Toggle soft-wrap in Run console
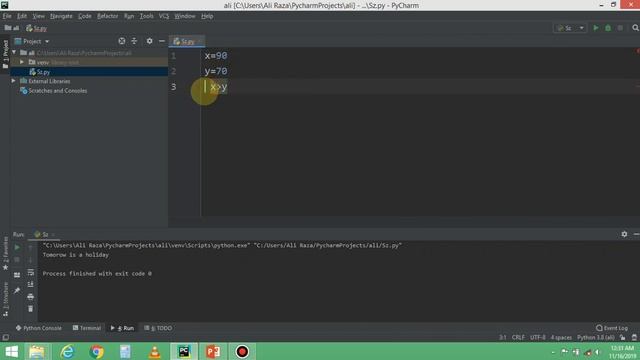Viewport: 640px width, 360px height. coord(31,272)
